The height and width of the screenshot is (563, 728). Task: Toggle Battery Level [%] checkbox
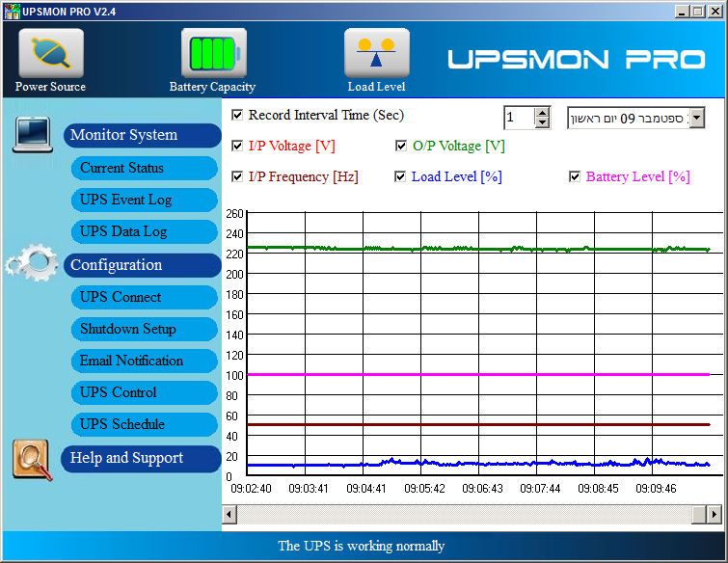click(575, 176)
